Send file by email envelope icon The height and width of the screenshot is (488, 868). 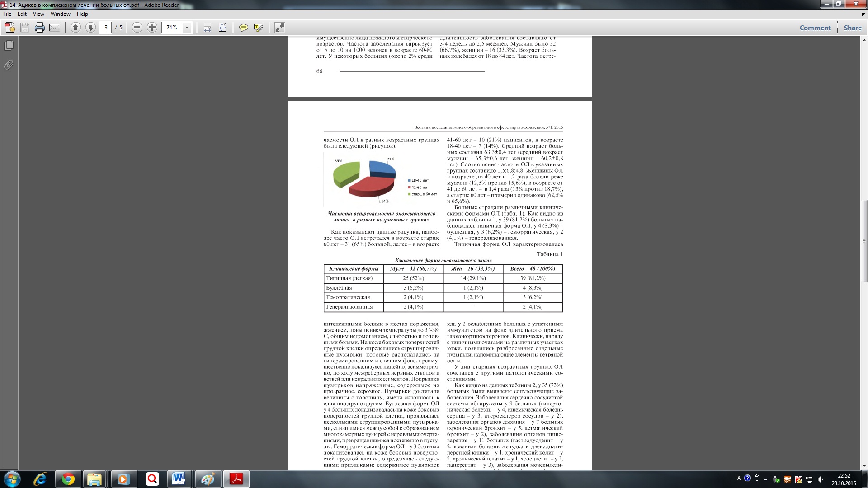pyautogui.click(x=55, y=28)
